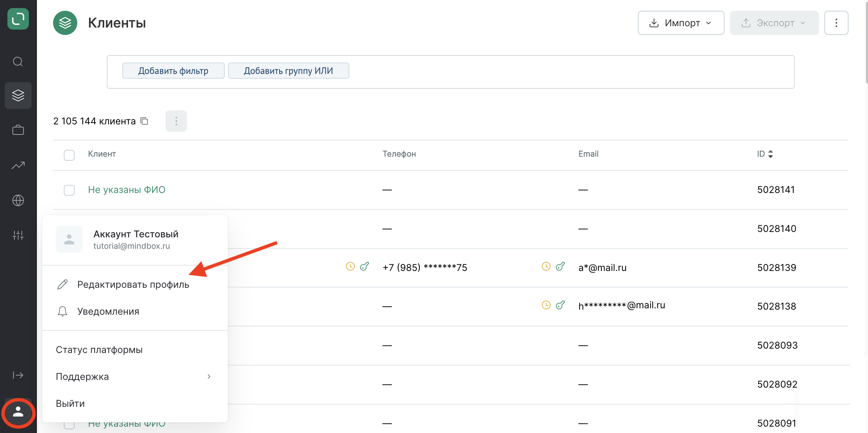
Task: Expand the Поддержка submenu
Action: (x=135, y=377)
